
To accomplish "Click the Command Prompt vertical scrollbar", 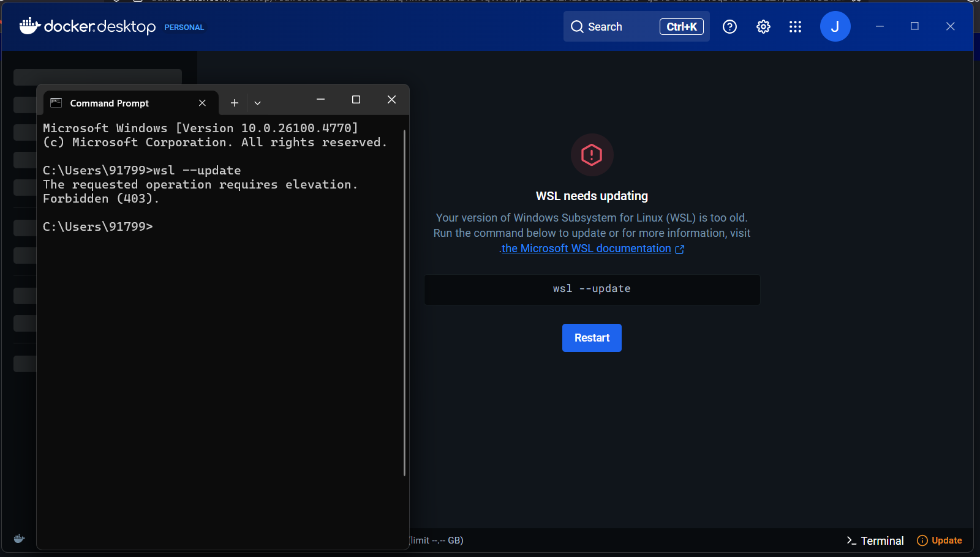I will click(404, 303).
